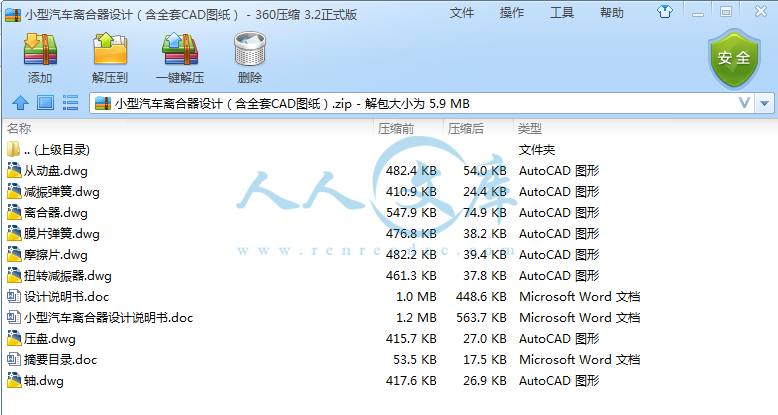Click Microsoft Word 文档 type in 摘要目录.doc row
Viewport: 778px width, 415px height.
coord(580,360)
